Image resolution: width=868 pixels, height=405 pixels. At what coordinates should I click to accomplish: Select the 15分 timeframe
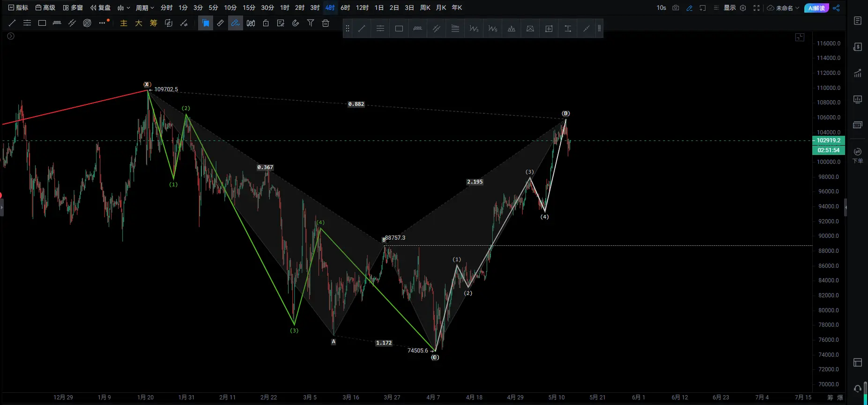tap(249, 7)
